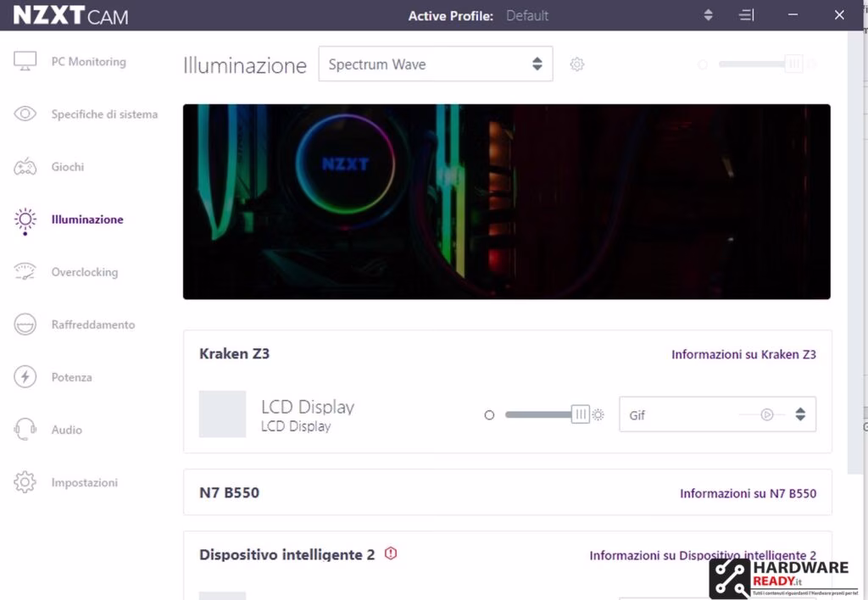Click the vertical scrollbar on the right
Image resolution: width=868 pixels, height=600 pixels.
(x=856, y=252)
